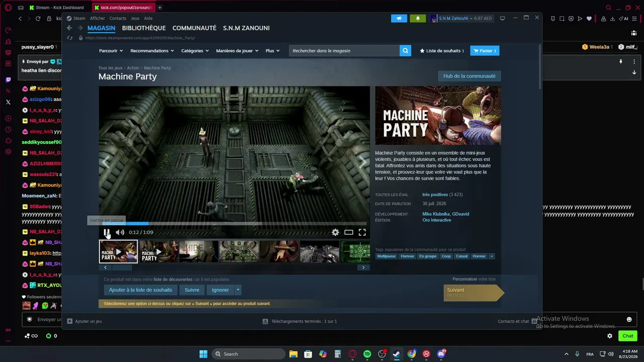The width and height of the screenshot is (644, 362).
Task: Click the Steam Big Picture mode icon
Action: tap(502, 19)
